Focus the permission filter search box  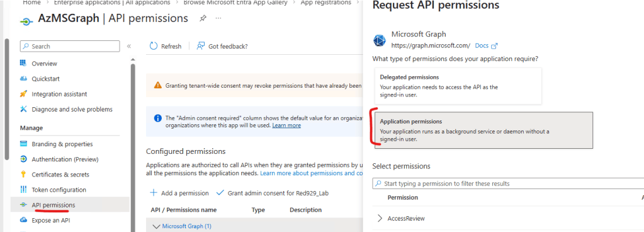pos(508,183)
